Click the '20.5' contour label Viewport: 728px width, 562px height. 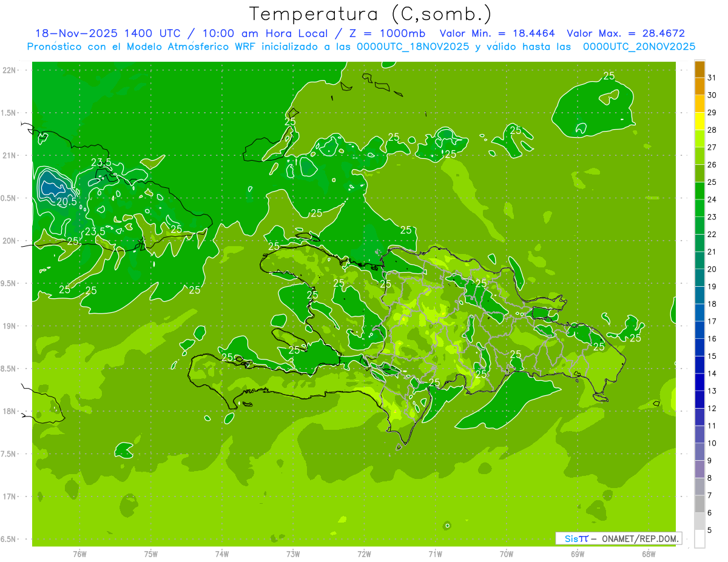point(67,202)
